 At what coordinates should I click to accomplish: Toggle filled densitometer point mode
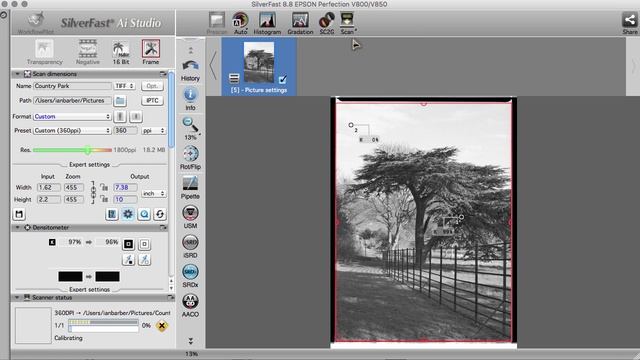128,244
